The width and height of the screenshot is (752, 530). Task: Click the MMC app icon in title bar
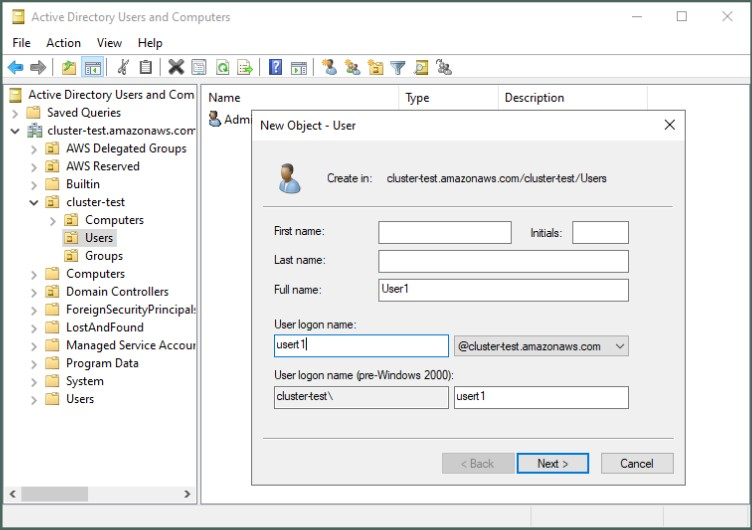pyautogui.click(x=18, y=17)
